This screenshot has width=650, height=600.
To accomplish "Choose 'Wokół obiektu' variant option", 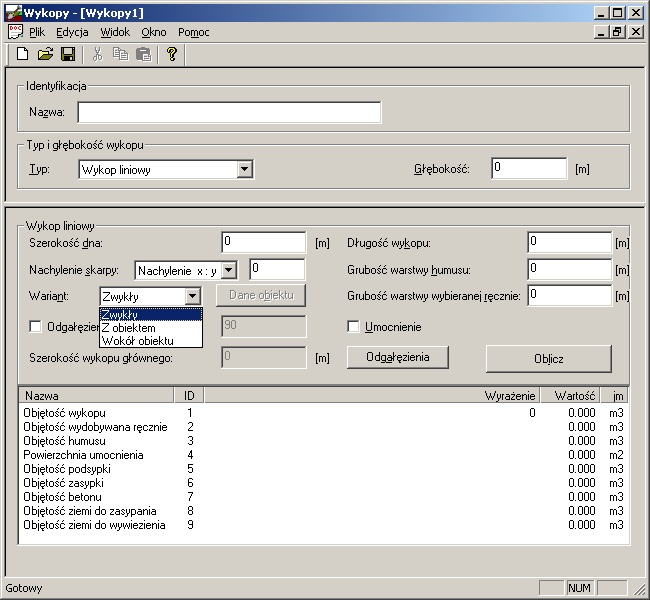I will pyautogui.click(x=131, y=341).
